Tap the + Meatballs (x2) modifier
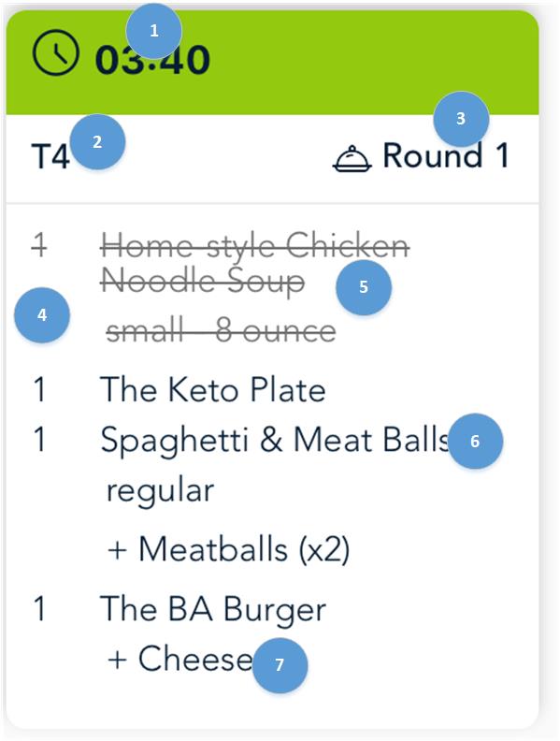Viewport: 560px width, 741px height. click(228, 549)
